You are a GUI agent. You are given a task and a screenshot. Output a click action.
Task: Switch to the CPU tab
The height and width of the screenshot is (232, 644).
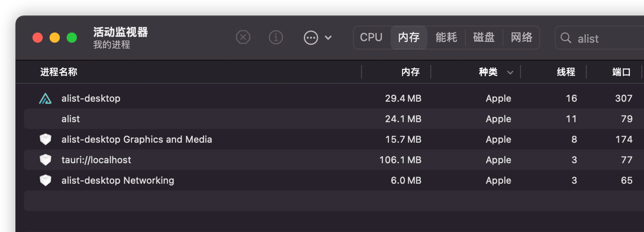pos(371,38)
